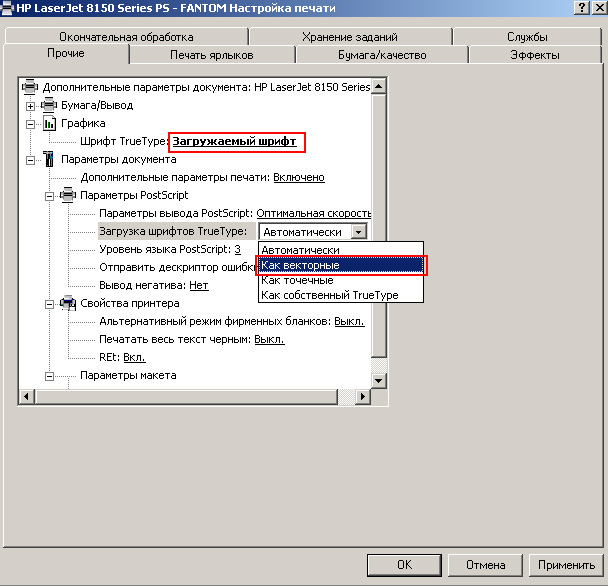Choose Как векторные in the dropdown list
608x586 pixels.
[x=341, y=265]
